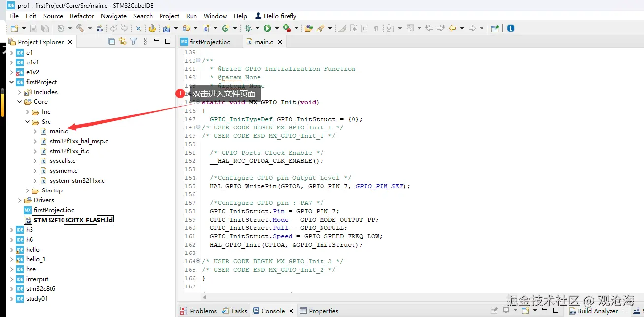Expand the Includes node
Screen dimensions: 644x317
point(19,92)
